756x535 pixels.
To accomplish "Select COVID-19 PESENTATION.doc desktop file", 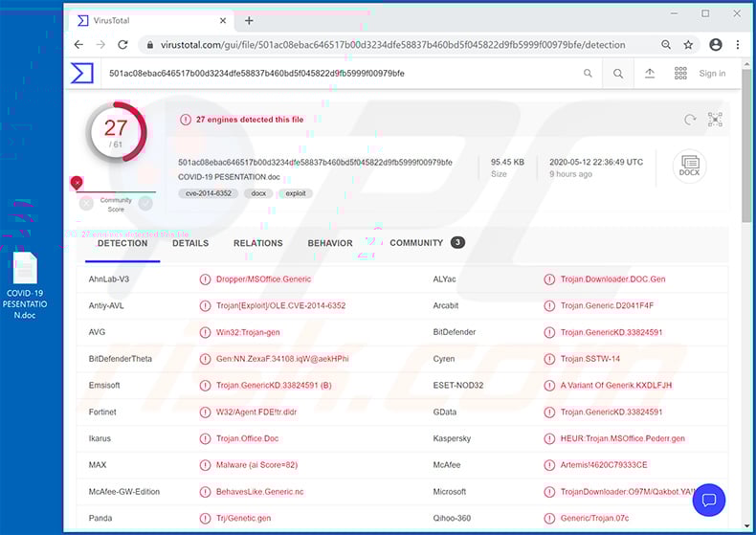I will pos(25,285).
